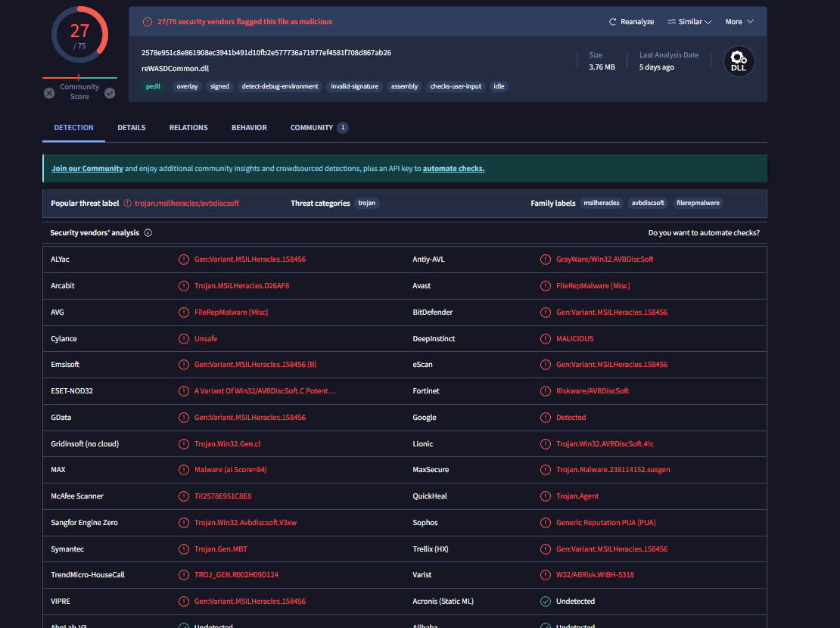Click Do you want to automate checks?

point(703,232)
